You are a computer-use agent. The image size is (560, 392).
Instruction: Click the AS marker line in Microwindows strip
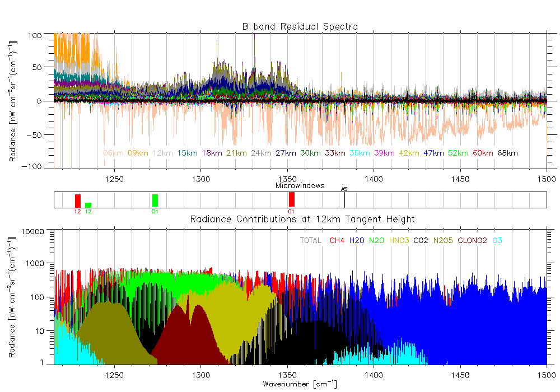344,199
